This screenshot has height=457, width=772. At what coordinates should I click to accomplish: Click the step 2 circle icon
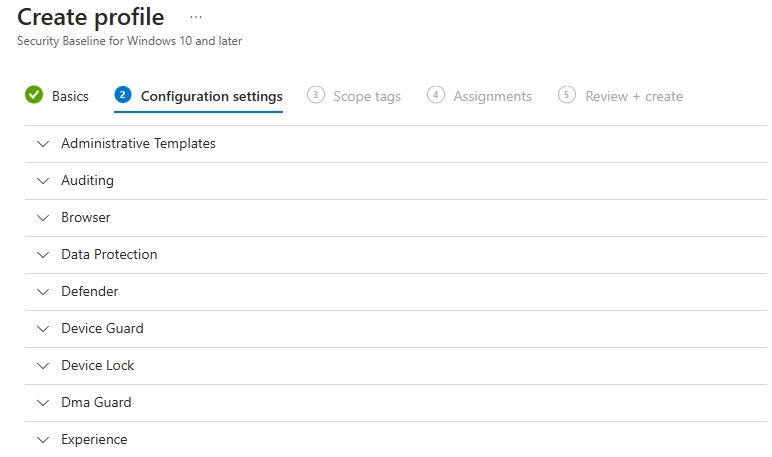click(123, 96)
